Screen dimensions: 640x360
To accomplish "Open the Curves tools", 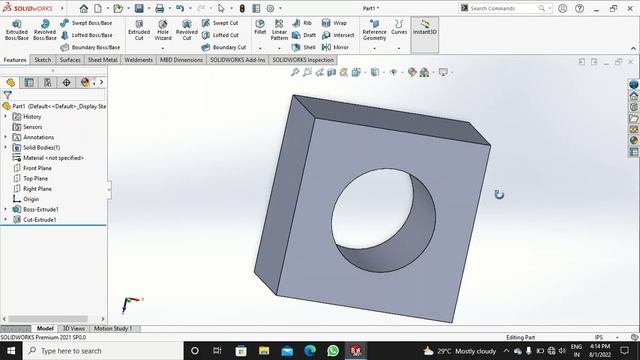I will 399,27.
